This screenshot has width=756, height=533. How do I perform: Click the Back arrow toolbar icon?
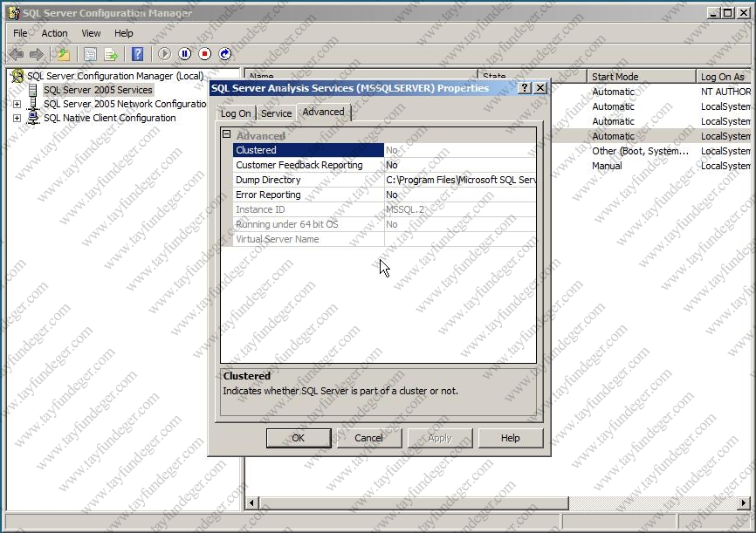click(x=17, y=54)
